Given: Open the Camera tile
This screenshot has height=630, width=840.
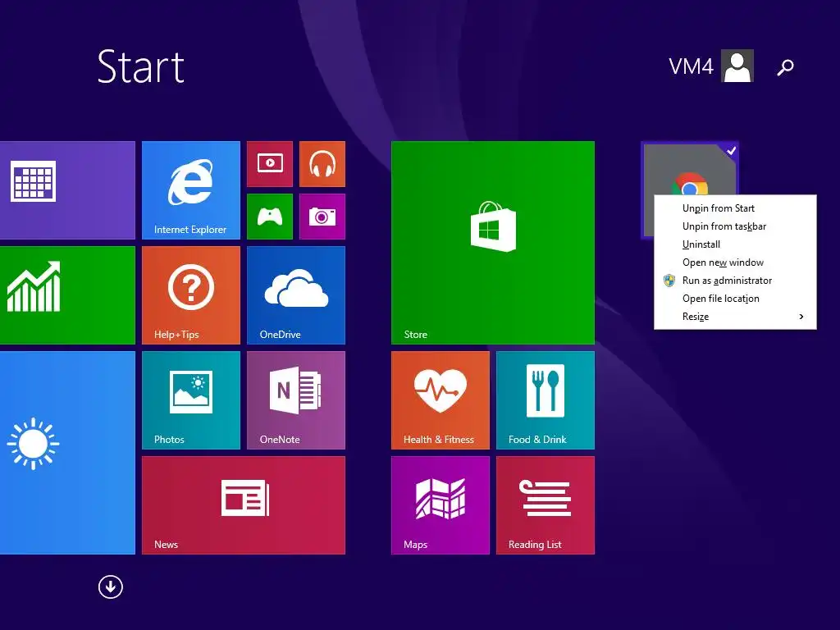Looking at the screenshot, I should pyautogui.click(x=322, y=217).
